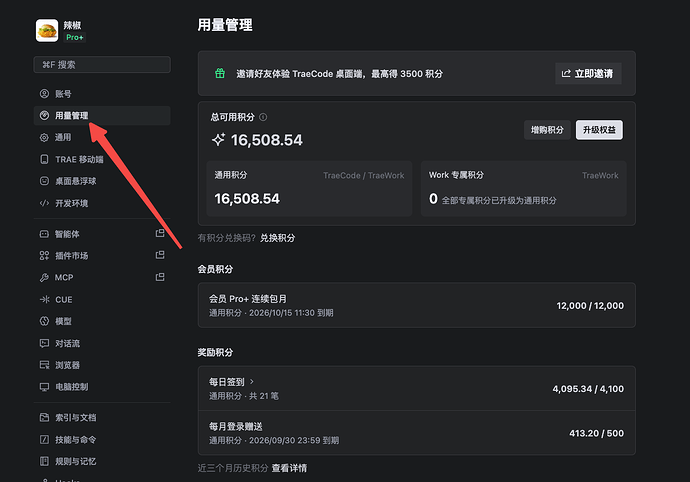Click 立即邀请 invite button
Viewport: 690px width, 482px height.
(x=588, y=74)
